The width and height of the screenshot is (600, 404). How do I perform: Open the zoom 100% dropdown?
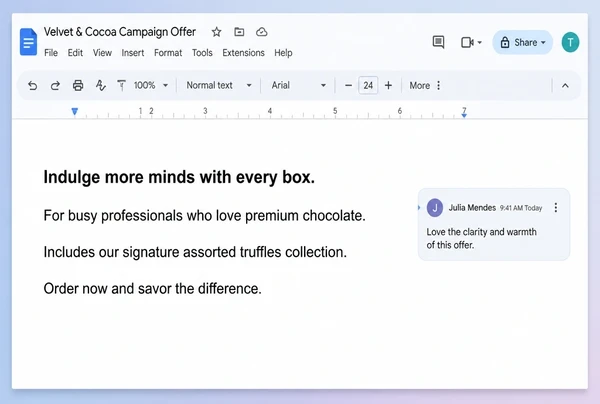[x=151, y=85]
